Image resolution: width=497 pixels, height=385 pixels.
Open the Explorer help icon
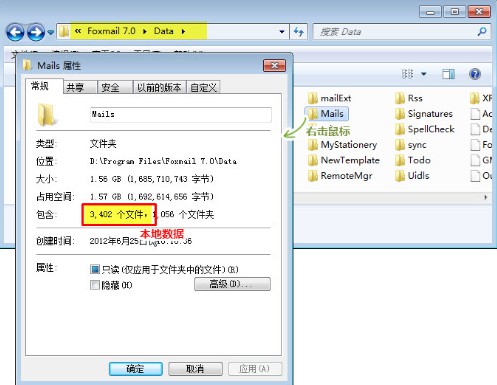coord(475,74)
